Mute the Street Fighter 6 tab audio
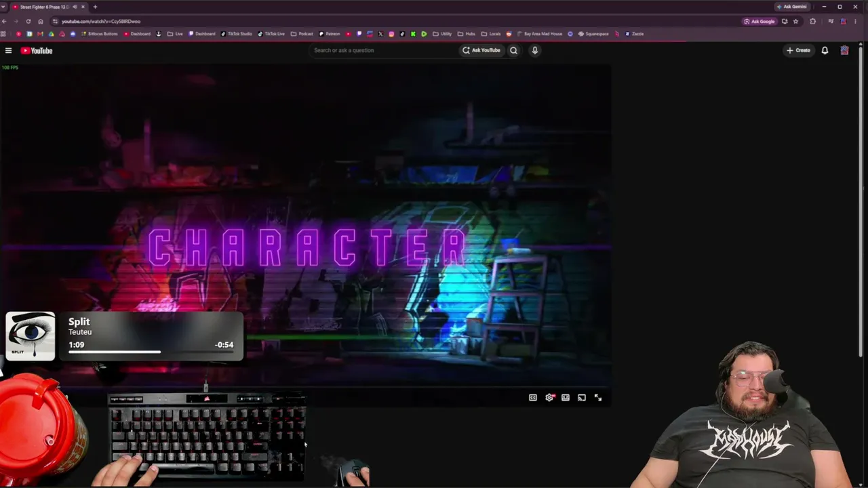Image resolution: width=868 pixels, height=488 pixels. pyautogui.click(x=74, y=7)
